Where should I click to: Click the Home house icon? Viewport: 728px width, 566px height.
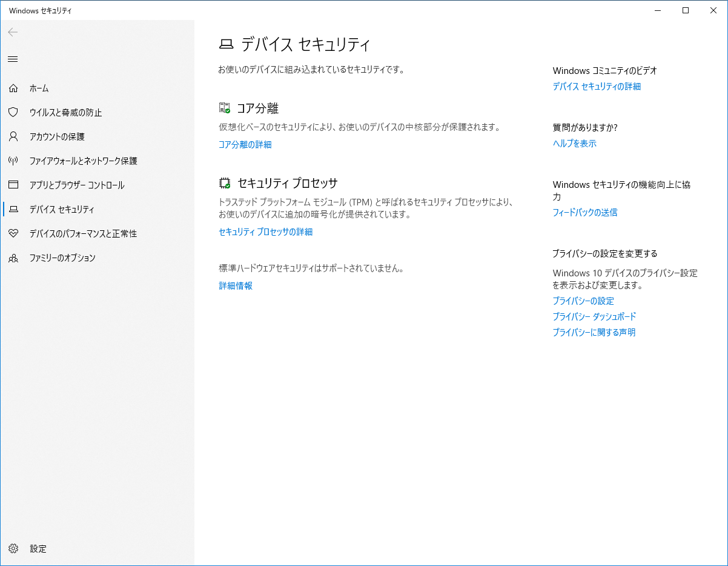click(13, 88)
